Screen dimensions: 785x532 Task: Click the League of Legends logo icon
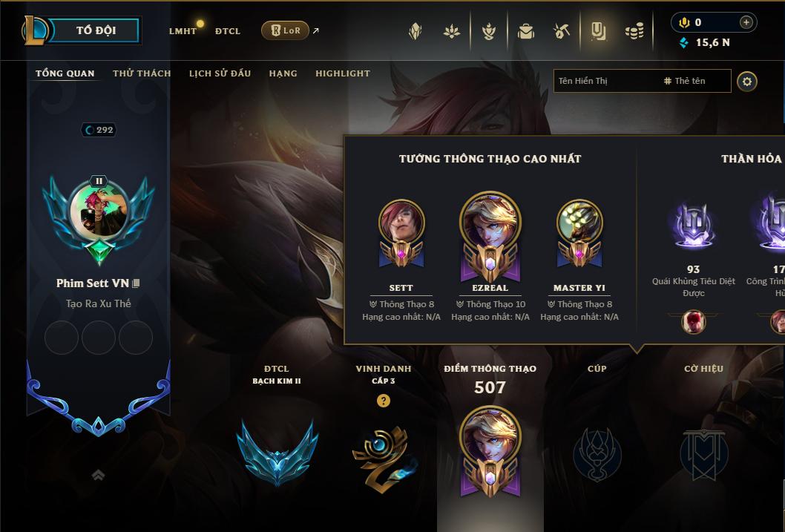(x=34, y=30)
